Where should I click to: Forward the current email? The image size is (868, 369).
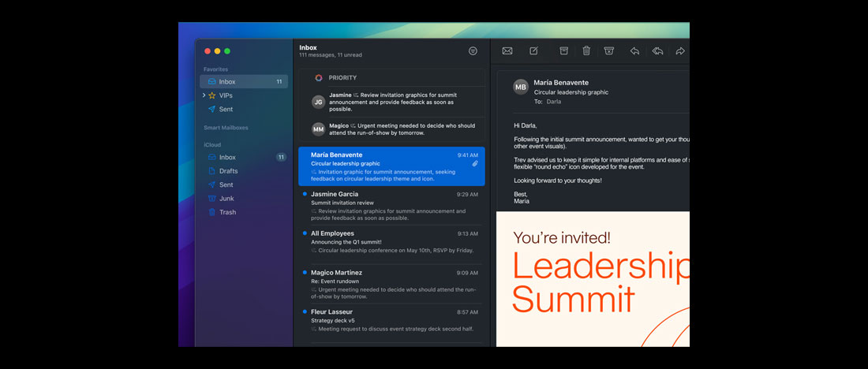[x=679, y=51]
